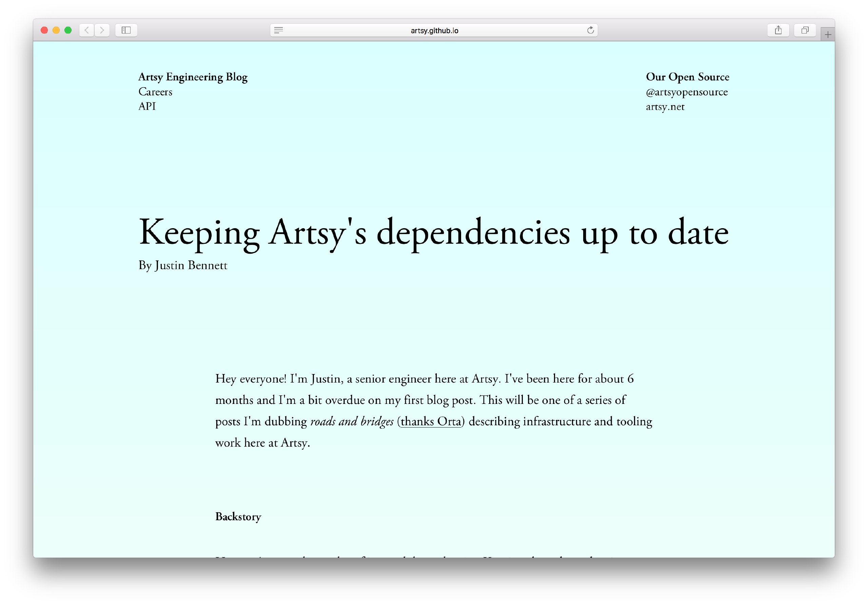Open the Share menu icon
The width and height of the screenshot is (868, 605).
(778, 30)
